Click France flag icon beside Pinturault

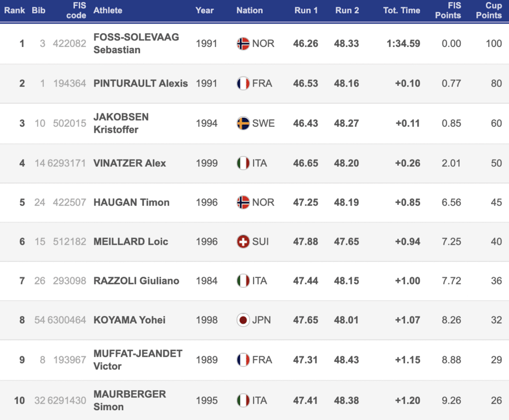click(243, 84)
